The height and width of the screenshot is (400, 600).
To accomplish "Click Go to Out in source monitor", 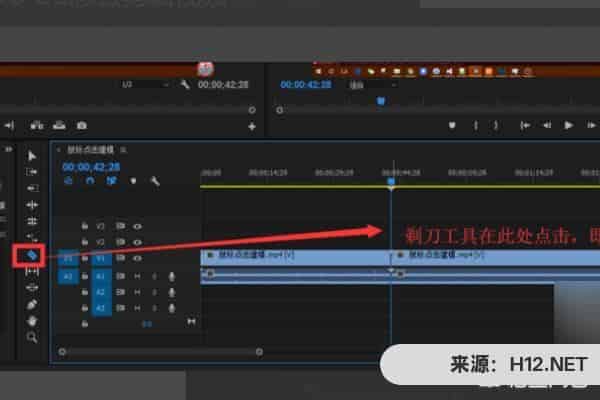I will click(x=9, y=125).
